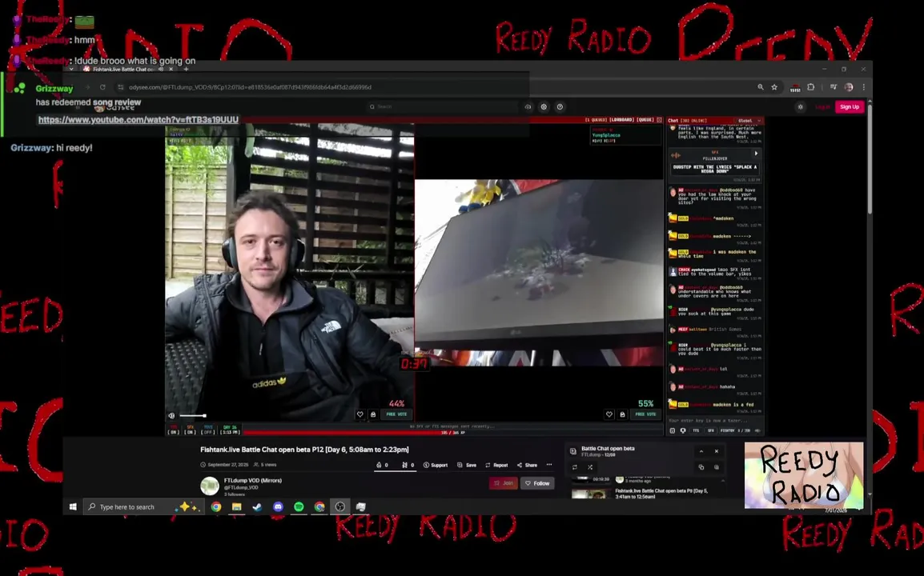Save the video to a list
This screenshot has width=924, height=576.
467,465
